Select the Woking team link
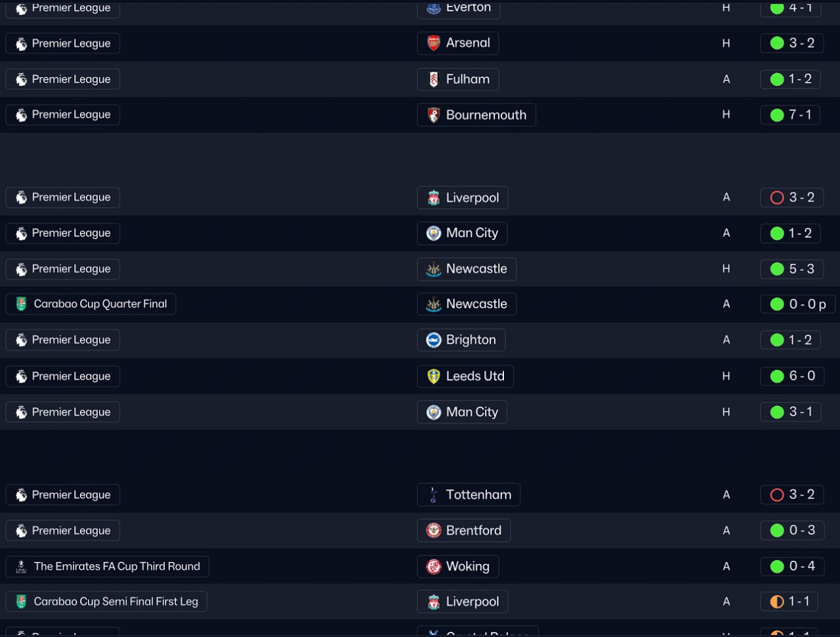The width and height of the screenshot is (840, 637). [458, 567]
